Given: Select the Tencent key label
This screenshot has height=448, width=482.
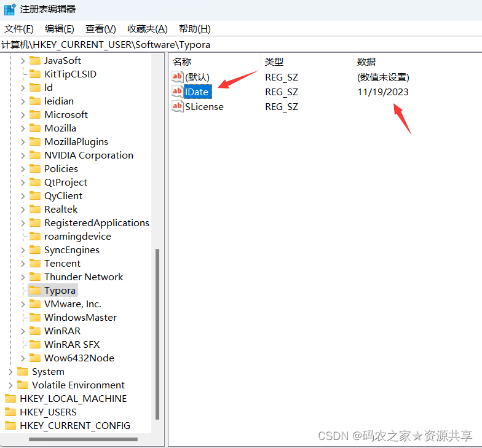Looking at the screenshot, I should 63,264.
